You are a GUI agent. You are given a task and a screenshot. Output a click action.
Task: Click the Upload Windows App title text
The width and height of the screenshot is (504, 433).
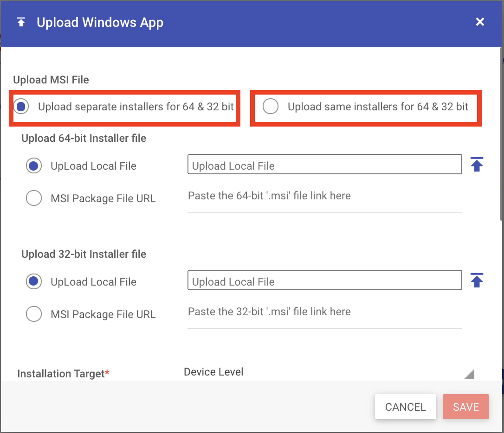click(x=100, y=22)
